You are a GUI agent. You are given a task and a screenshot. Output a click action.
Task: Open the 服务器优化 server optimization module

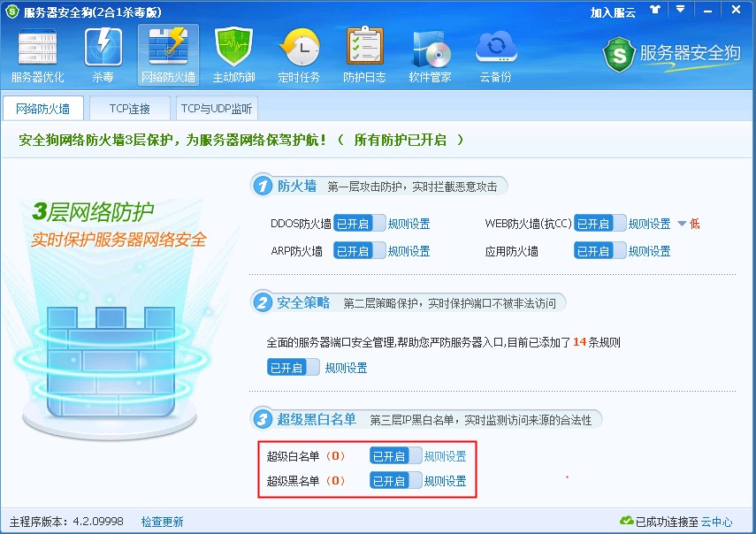click(37, 56)
